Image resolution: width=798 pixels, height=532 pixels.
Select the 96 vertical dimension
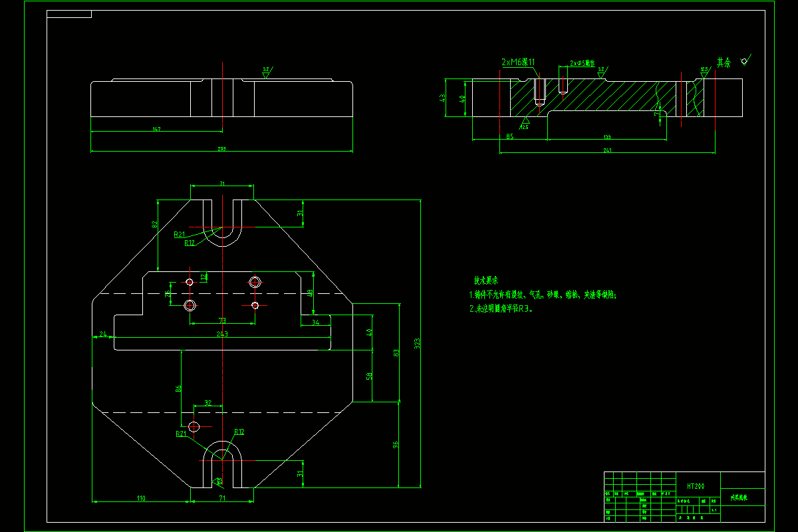(396, 444)
